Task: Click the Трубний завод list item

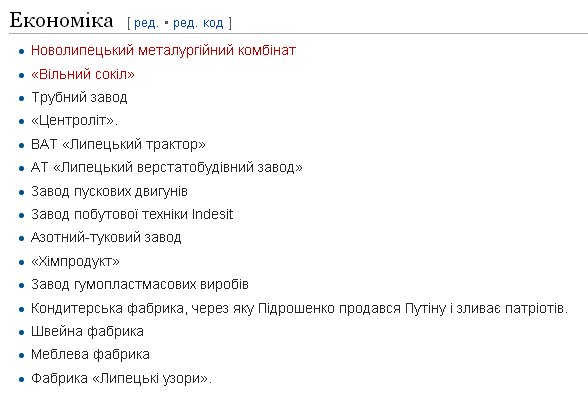Action: click(x=79, y=98)
